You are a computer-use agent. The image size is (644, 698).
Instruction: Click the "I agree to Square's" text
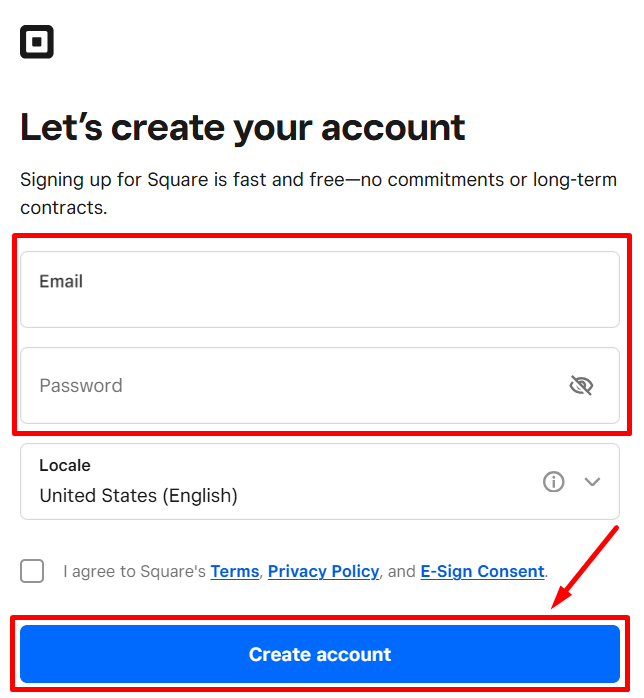pyautogui.click(x=134, y=572)
